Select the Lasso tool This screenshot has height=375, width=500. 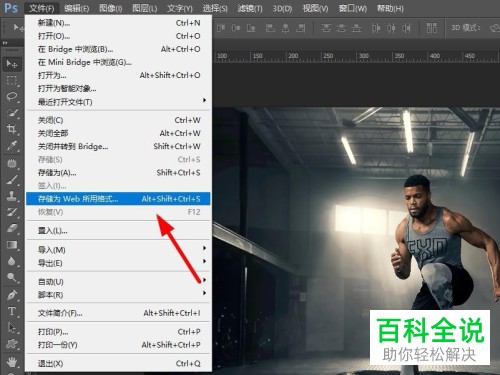12,97
